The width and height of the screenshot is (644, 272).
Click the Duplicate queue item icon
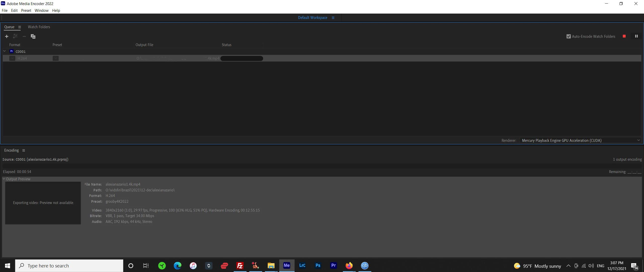pyautogui.click(x=33, y=37)
